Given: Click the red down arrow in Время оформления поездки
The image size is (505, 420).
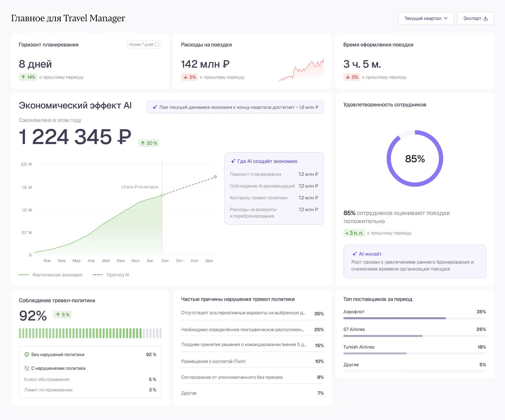Looking at the screenshot, I should click(348, 77).
